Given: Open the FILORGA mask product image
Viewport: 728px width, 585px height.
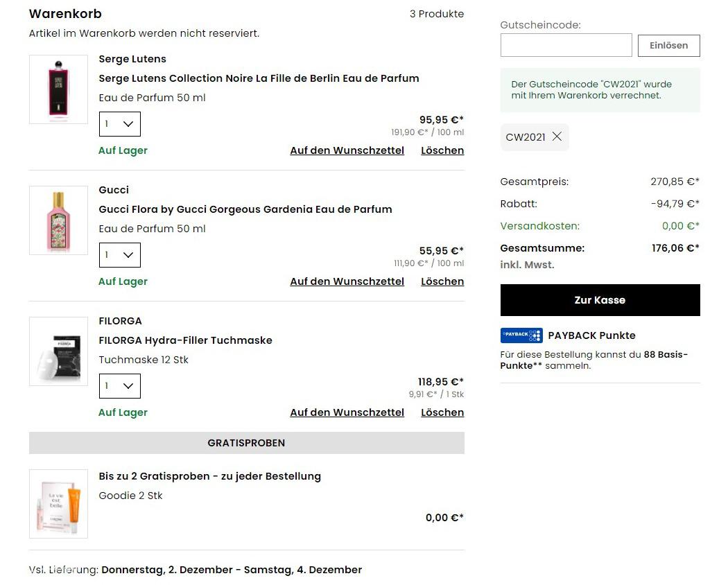Looking at the screenshot, I should (x=58, y=351).
